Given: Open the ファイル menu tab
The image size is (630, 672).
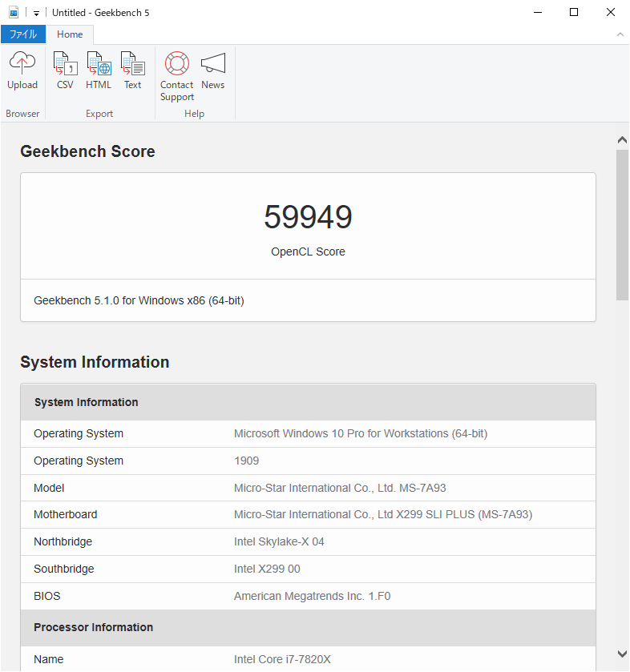Looking at the screenshot, I should pyautogui.click(x=23, y=34).
